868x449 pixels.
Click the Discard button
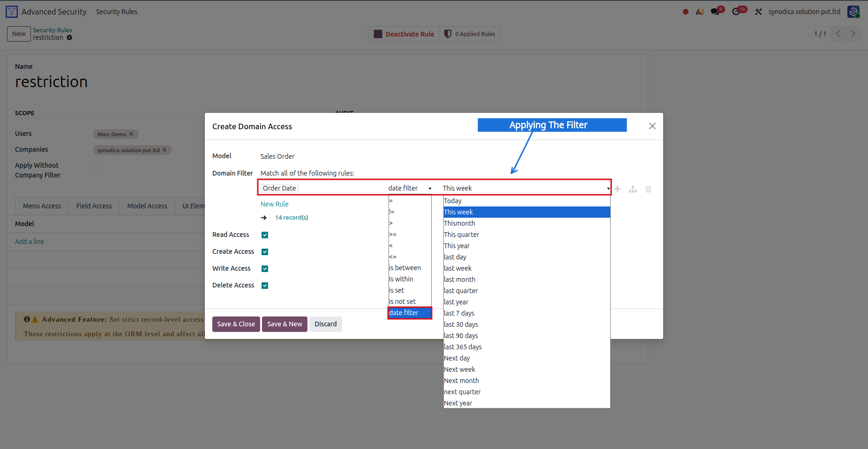[325, 324]
